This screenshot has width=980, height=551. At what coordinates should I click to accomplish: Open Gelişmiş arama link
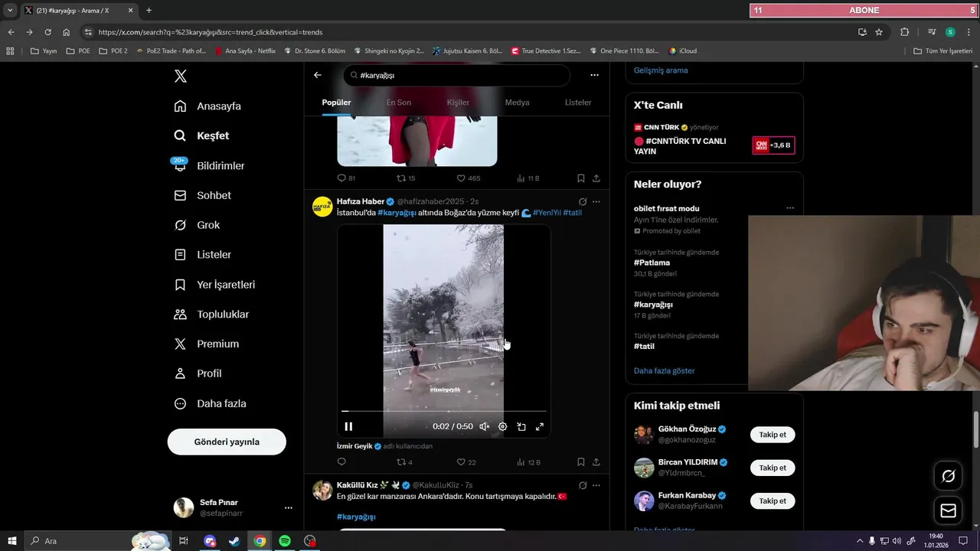(661, 70)
